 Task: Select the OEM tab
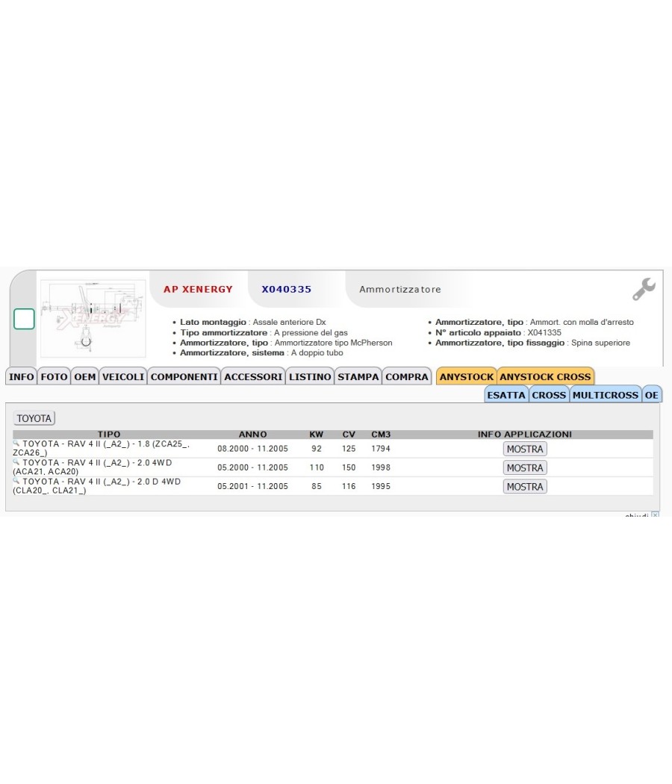point(85,376)
